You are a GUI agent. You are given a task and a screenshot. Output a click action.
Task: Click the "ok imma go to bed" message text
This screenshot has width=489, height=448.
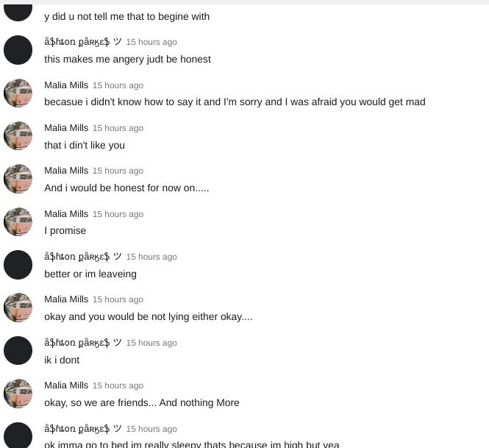point(192,444)
